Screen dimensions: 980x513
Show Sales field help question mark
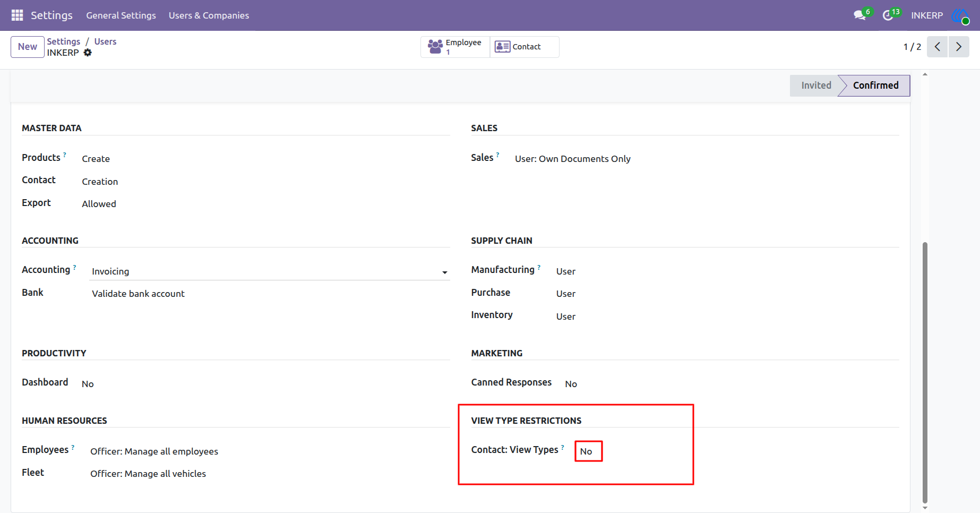(x=497, y=155)
